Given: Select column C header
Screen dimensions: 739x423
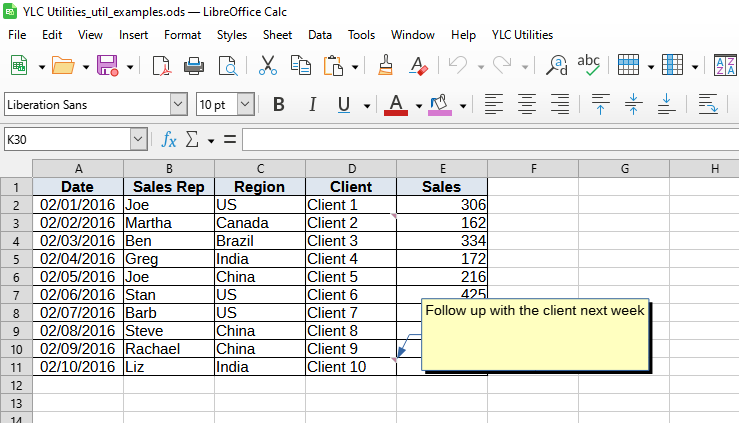Looking at the screenshot, I should click(x=260, y=168).
